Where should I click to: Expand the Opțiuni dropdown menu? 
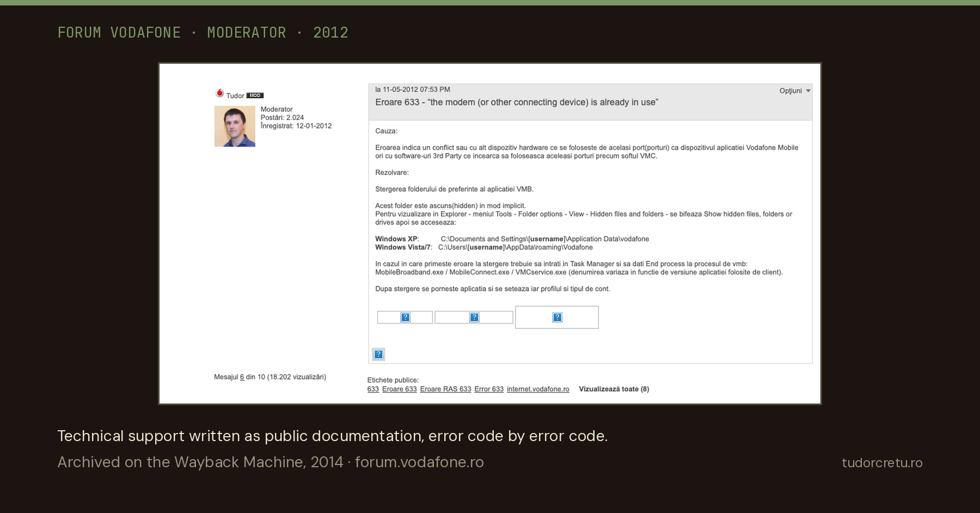[795, 91]
